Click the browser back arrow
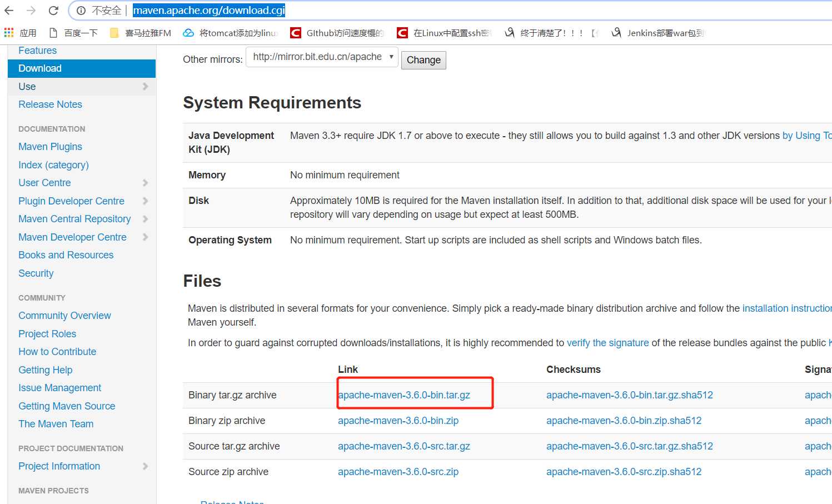The width and height of the screenshot is (832, 504). click(9, 11)
